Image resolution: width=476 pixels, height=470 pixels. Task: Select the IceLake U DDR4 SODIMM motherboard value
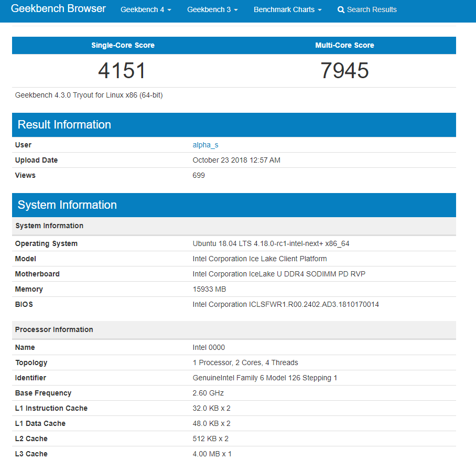(x=279, y=274)
